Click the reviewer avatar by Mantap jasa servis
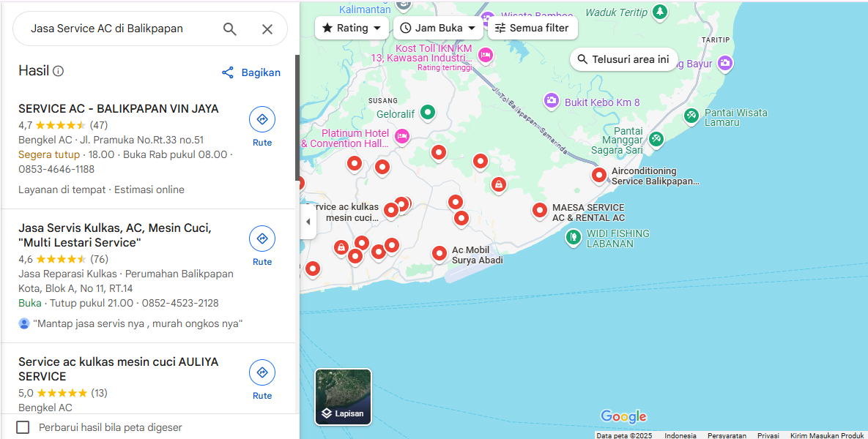This screenshot has width=868, height=439. [23, 323]
